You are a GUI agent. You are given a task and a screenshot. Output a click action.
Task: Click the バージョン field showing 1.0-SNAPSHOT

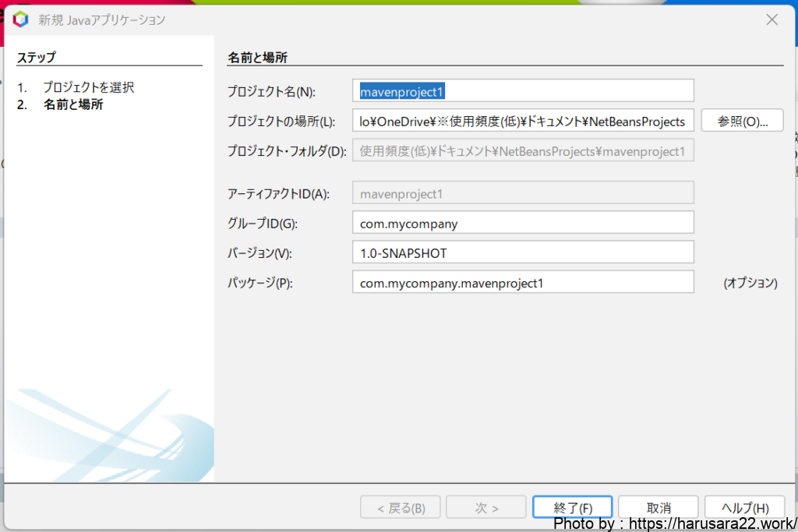coord(522,253)
